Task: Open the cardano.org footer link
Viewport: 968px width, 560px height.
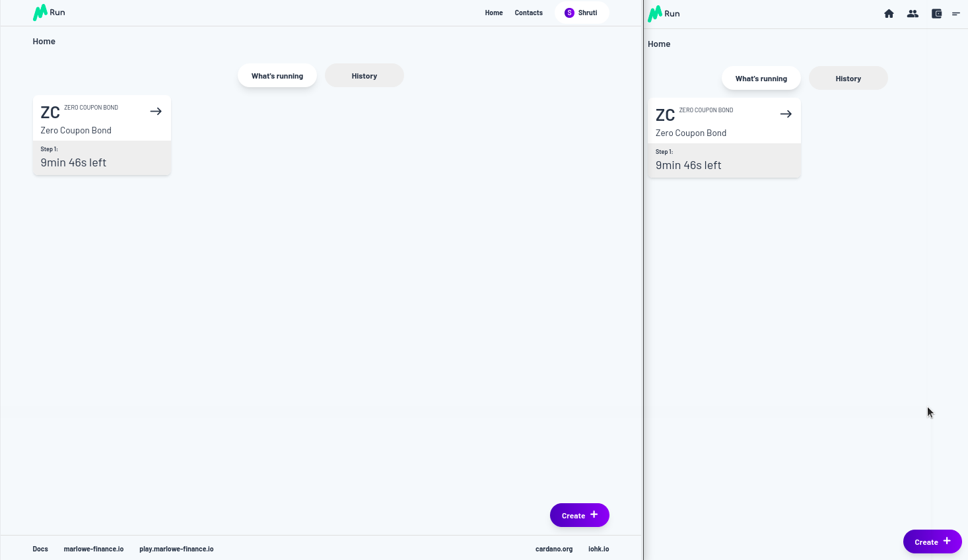Action: (553, 549)
